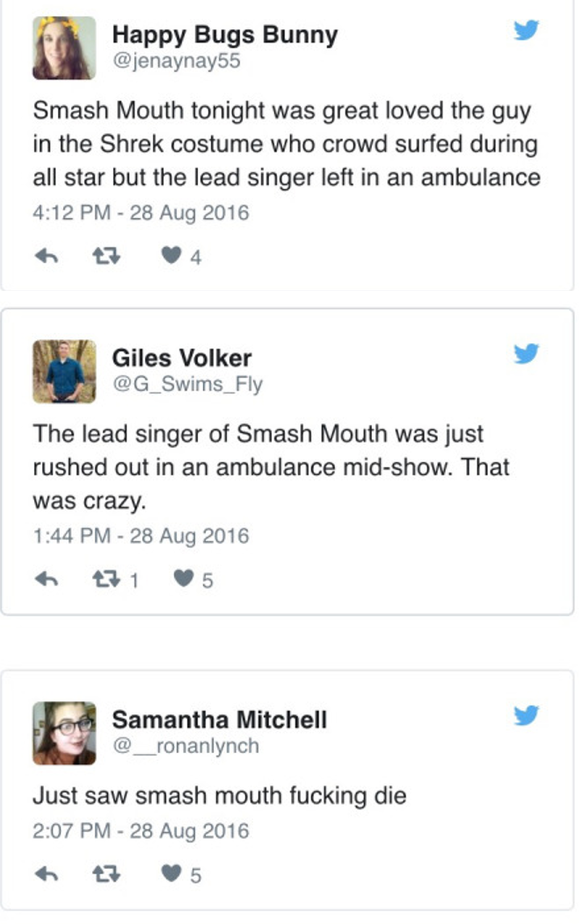Click the Samantha Mitchell display name
This screenshot has height=924, width=579.
coord(219,719)
